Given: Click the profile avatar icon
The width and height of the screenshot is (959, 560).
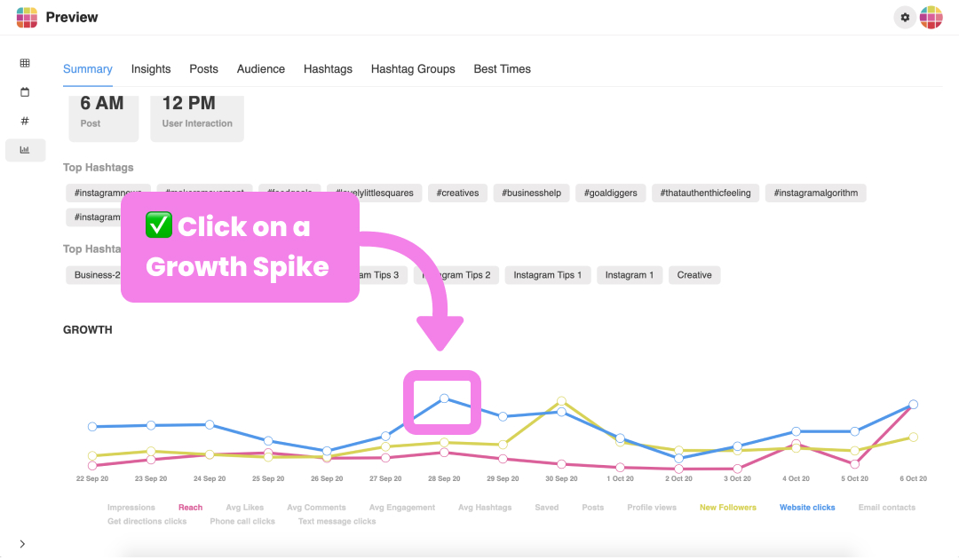Looking at the screenshot, I should click(x=931, y=18).
